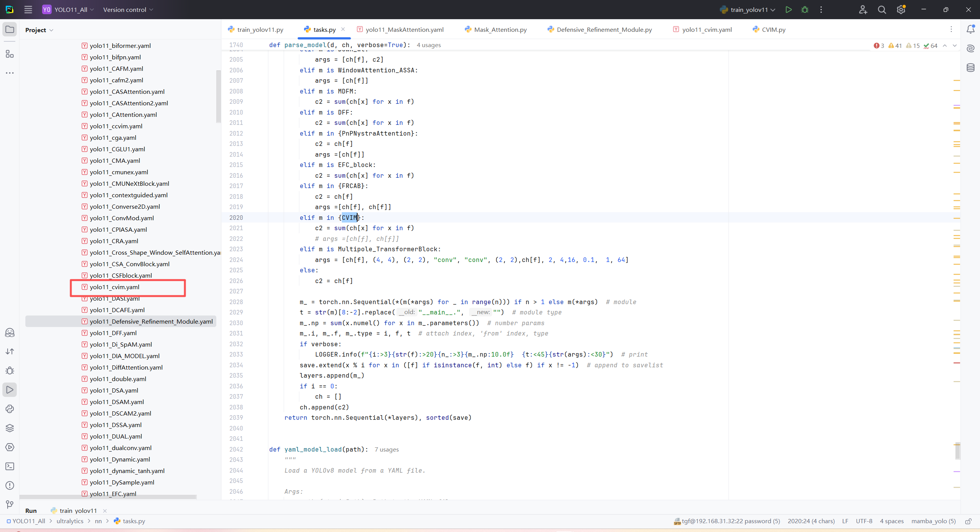The width and height of the screenshot is (980, 532).
Task: Toggle the Run tool window sidebar button
Action: (10, 390)
